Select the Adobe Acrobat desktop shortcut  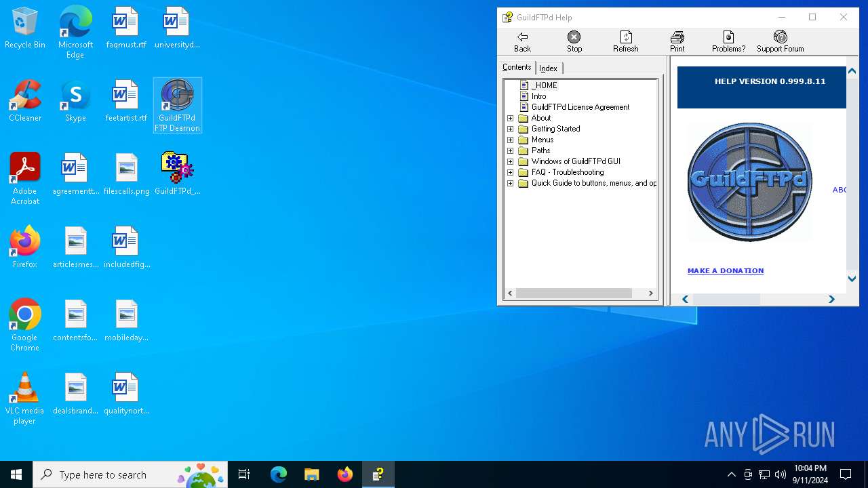25,179
